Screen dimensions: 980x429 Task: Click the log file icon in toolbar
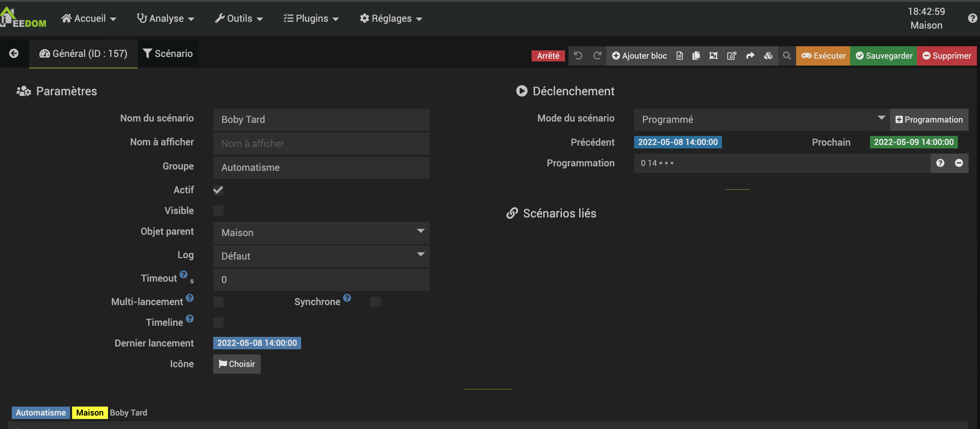(x=680, y=56)
